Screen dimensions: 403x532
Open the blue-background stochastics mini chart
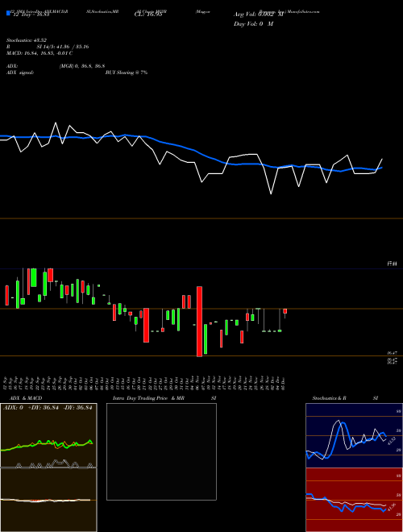[354, 435]
